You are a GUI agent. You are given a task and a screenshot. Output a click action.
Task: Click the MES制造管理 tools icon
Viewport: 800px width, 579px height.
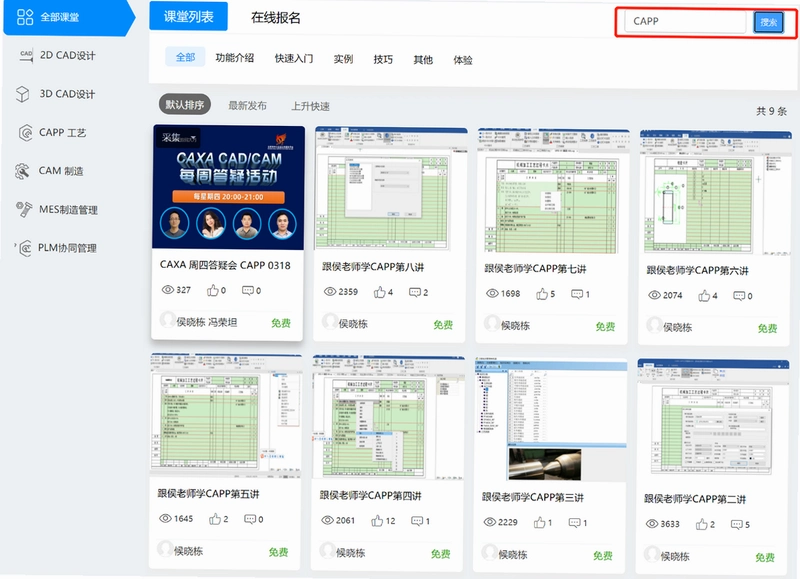(23, 209)
